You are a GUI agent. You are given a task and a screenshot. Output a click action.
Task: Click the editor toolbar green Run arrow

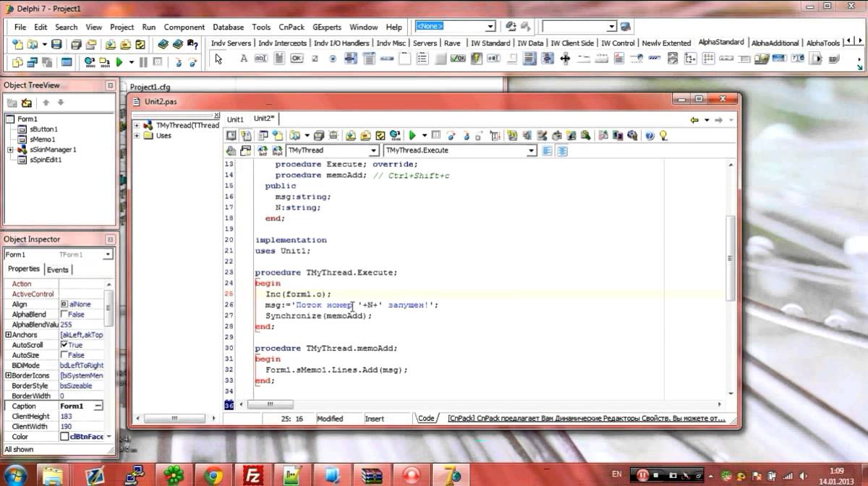click(x=412, y=135)
